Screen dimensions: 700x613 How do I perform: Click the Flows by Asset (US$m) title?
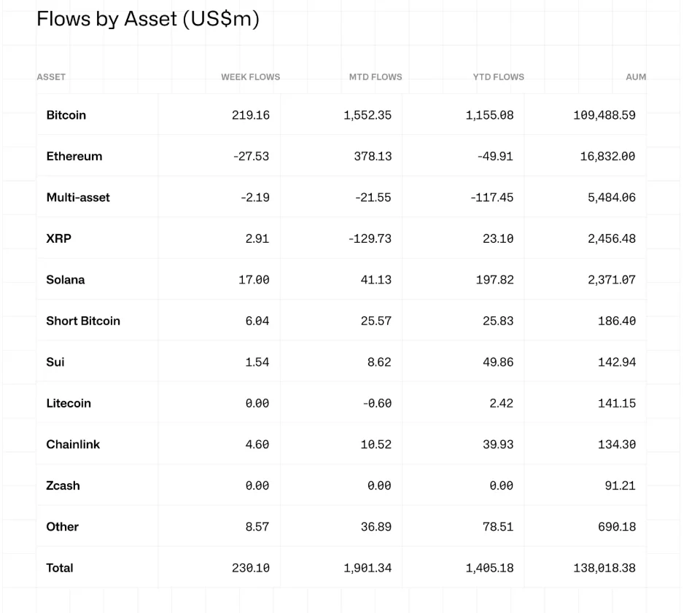click(148, 19)
